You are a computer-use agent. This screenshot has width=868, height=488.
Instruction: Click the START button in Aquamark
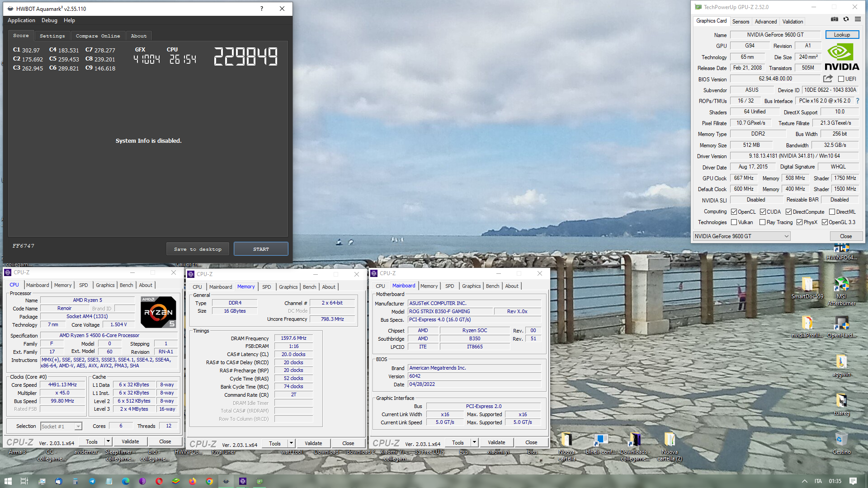(x=261, y=249)
